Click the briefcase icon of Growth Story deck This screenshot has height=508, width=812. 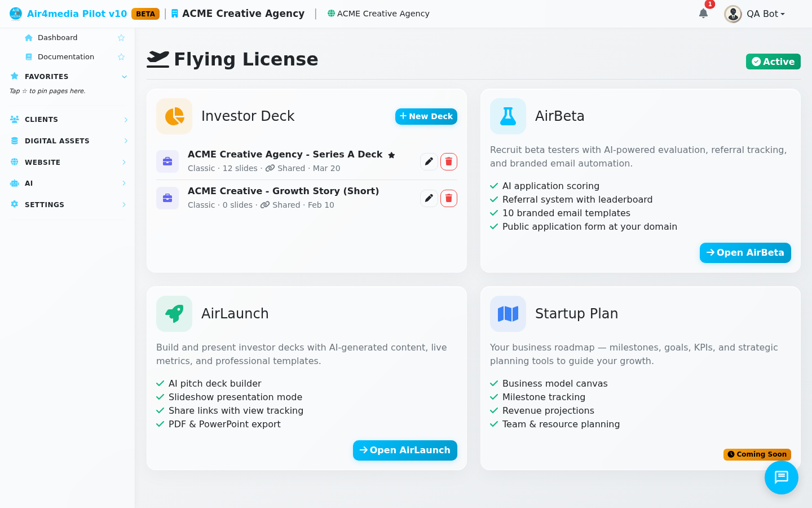pyautogui.click(x=167, y=198)
